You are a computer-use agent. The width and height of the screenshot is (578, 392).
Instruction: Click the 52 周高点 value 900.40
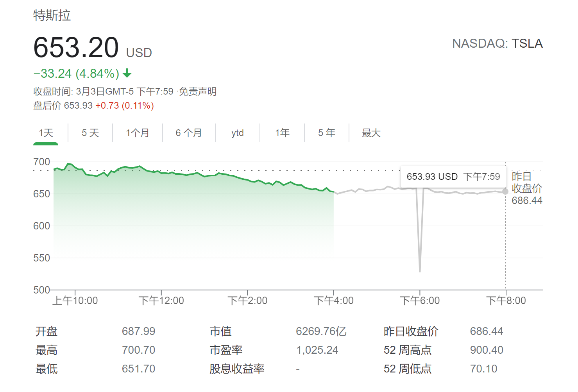[487, 350]
